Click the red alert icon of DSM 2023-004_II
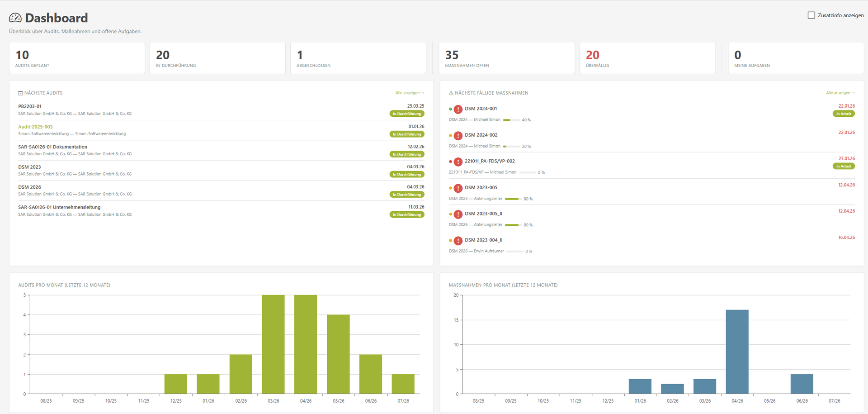 click(458, 240)
